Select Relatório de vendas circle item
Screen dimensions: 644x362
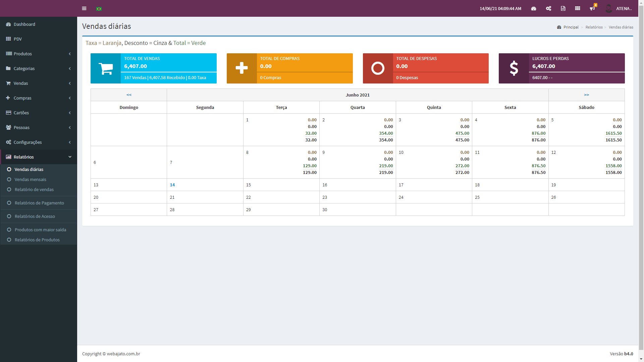tap(34, 189)
